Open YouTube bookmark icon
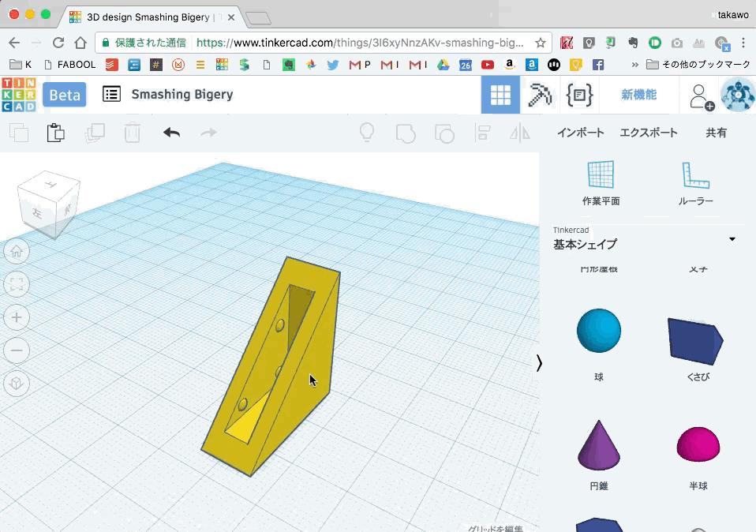Image resolution: width=756 pixels, height=532 pixels. 488,65
